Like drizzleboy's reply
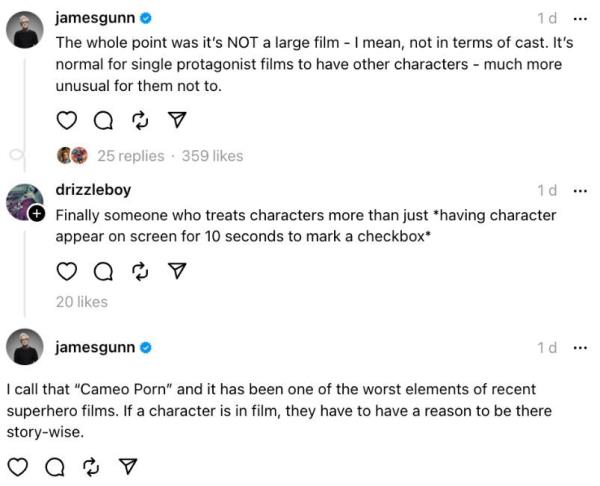This screenshot has height=486, width=600. pyautogui.click(x=66, y=271)
